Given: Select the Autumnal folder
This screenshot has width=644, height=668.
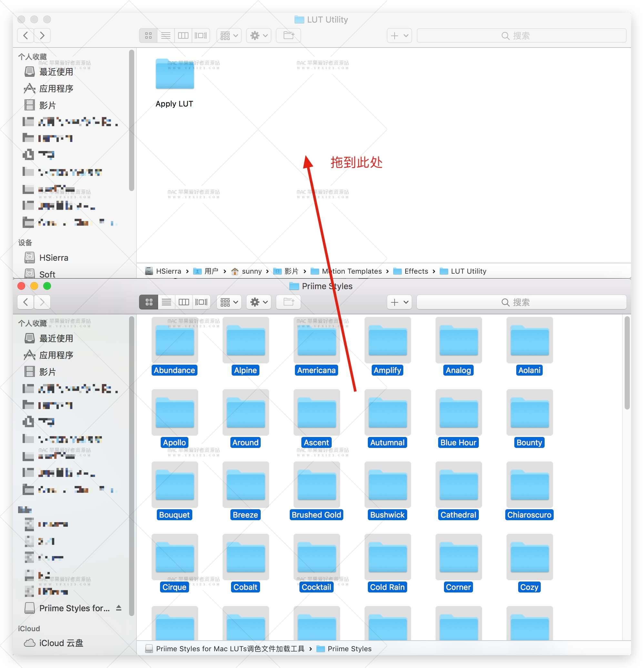Looking at the screenshot, I should pos(387,413).
